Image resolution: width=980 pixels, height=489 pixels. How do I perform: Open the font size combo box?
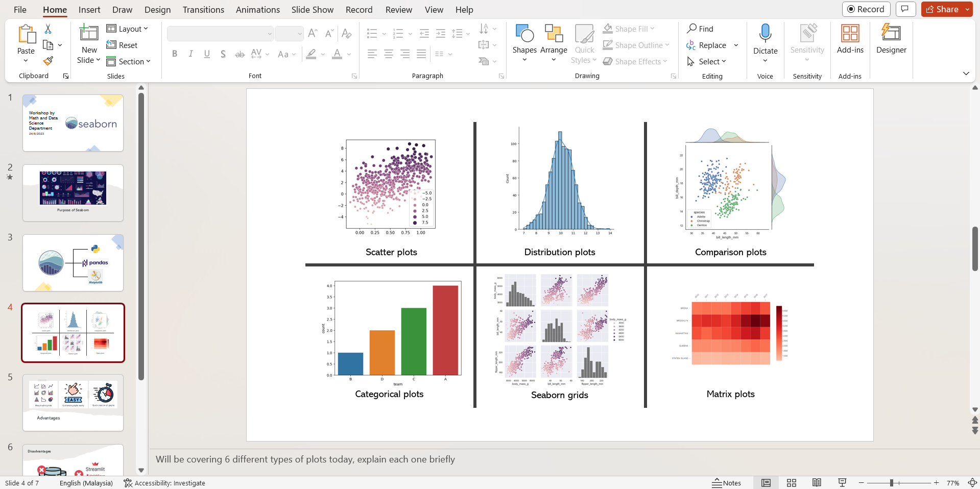coord(289,34)
